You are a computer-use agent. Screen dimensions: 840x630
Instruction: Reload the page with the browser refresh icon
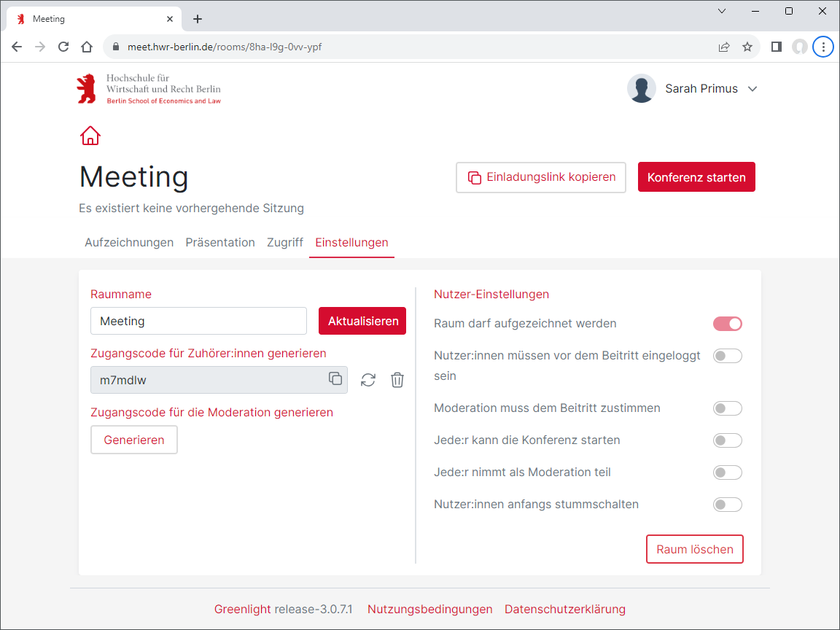tap(63, 47)
